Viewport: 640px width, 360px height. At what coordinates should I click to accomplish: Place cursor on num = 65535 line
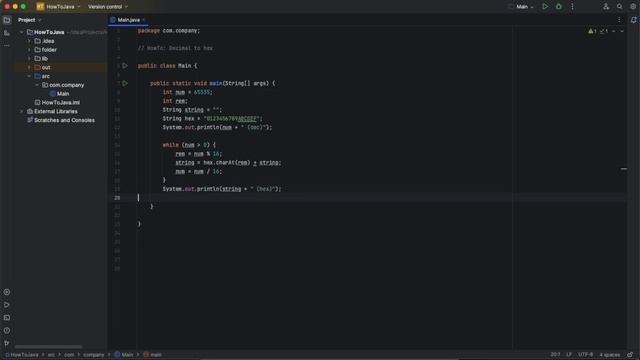point(187,92)
